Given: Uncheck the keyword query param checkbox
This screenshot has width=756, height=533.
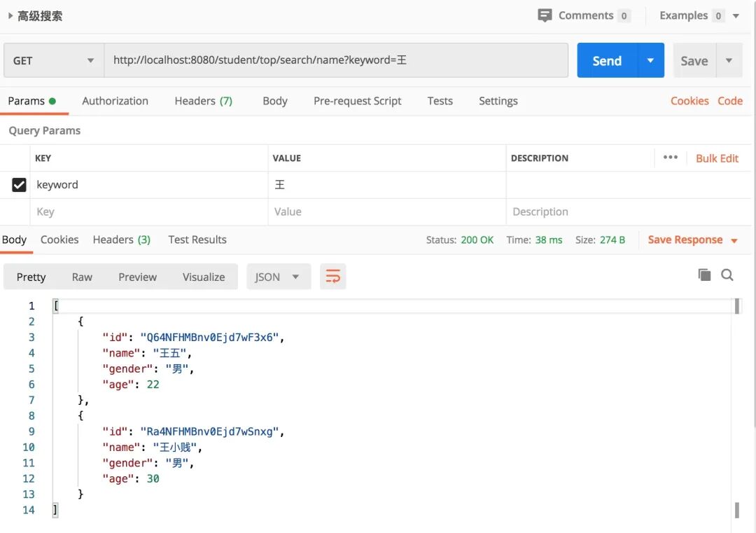Looking at the screenshot, I should click(19, 185).
